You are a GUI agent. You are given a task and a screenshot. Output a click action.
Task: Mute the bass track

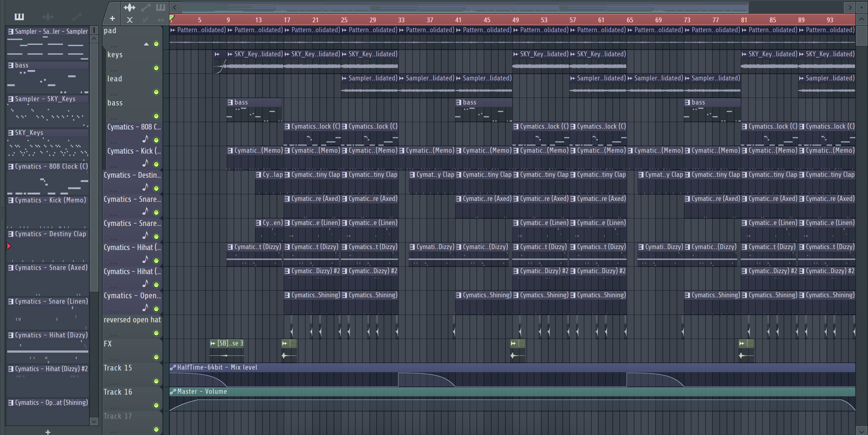tap(156, 116)
